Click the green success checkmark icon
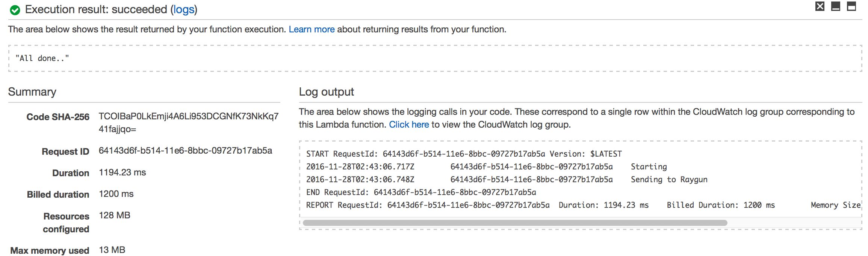Image resolution: width=868 pixels, height=256 pixels. [15, 10]
